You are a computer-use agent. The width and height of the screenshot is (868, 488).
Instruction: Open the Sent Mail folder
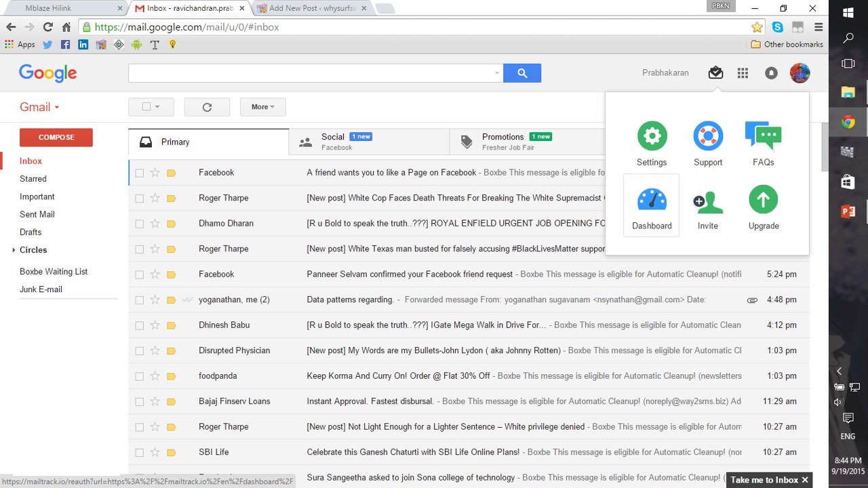(37, 214)
